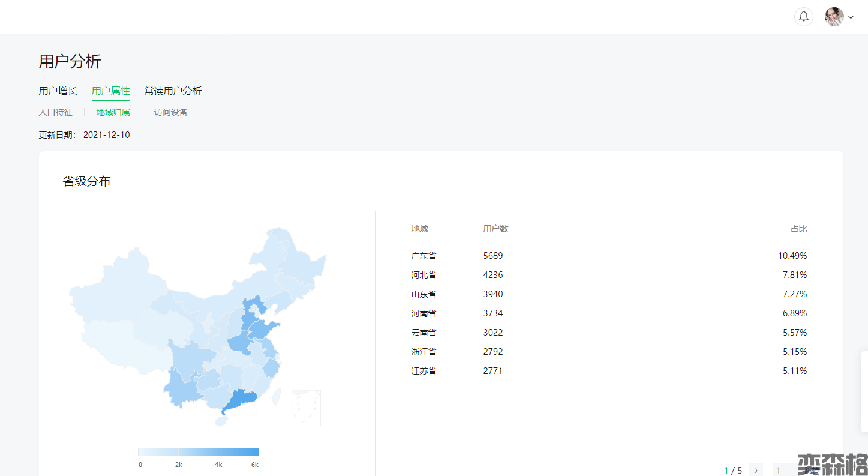Click the user profile avatar

[834, 17]
